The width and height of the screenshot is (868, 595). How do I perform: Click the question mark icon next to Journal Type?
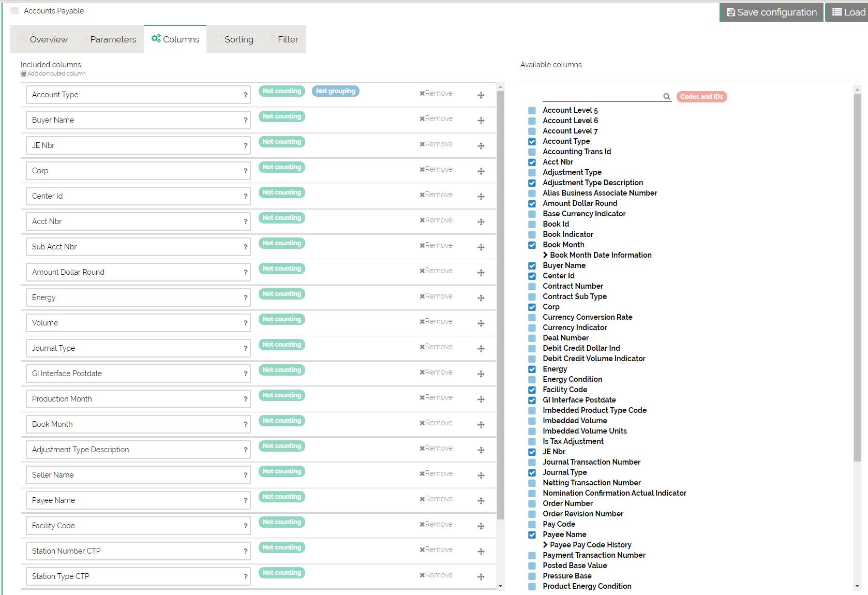pyautogui.click(x=245, y=349)
